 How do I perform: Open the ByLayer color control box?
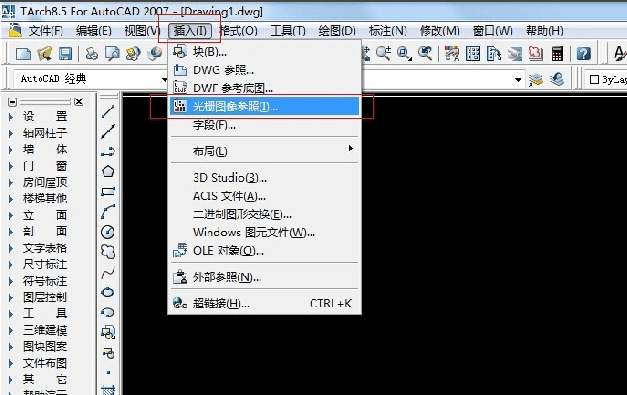pos(606,80)
